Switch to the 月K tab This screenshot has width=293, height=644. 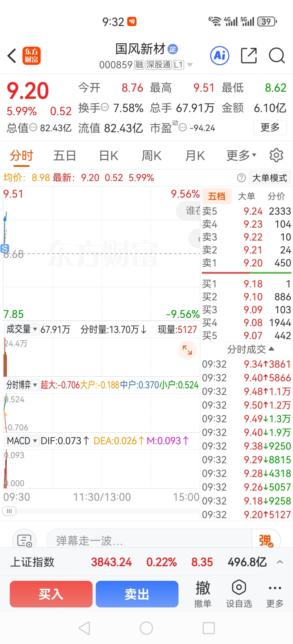(195, 155)
